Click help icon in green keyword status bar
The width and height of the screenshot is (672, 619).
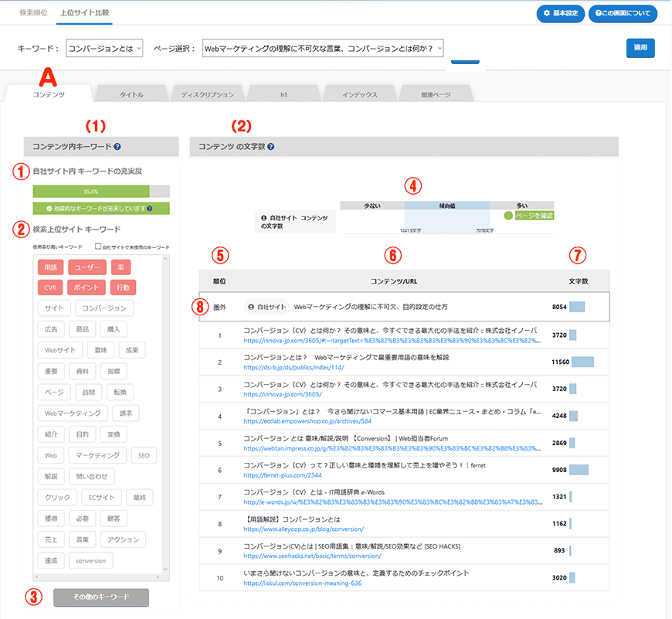coord(150,208)
